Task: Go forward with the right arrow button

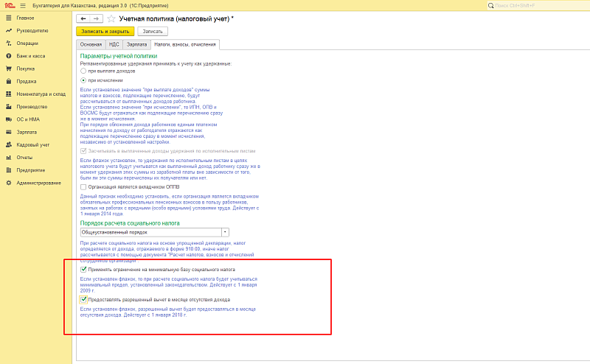Action: [96, 18]
